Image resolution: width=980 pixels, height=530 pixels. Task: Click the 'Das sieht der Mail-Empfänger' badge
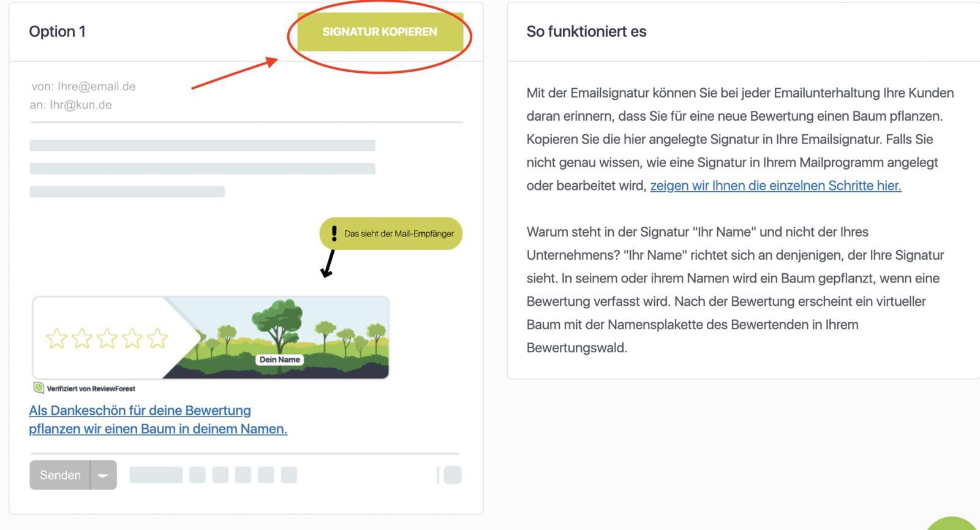pyautogui.click(x=391, y=233)
